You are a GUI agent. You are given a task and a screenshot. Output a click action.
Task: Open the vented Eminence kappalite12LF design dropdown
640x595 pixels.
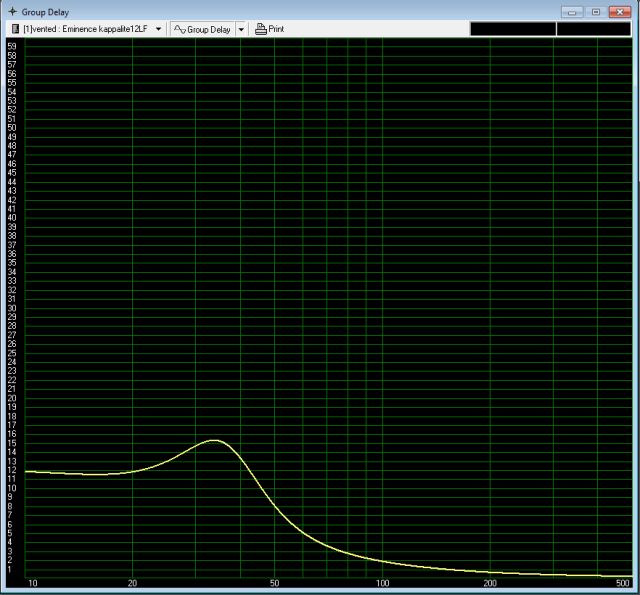[x=158, y=29]
